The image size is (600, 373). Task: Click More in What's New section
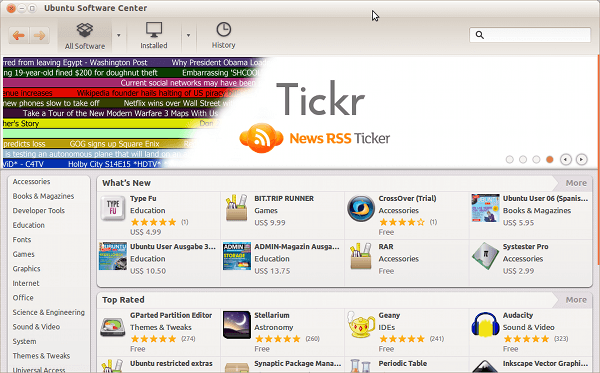click(x=576, y=183)
